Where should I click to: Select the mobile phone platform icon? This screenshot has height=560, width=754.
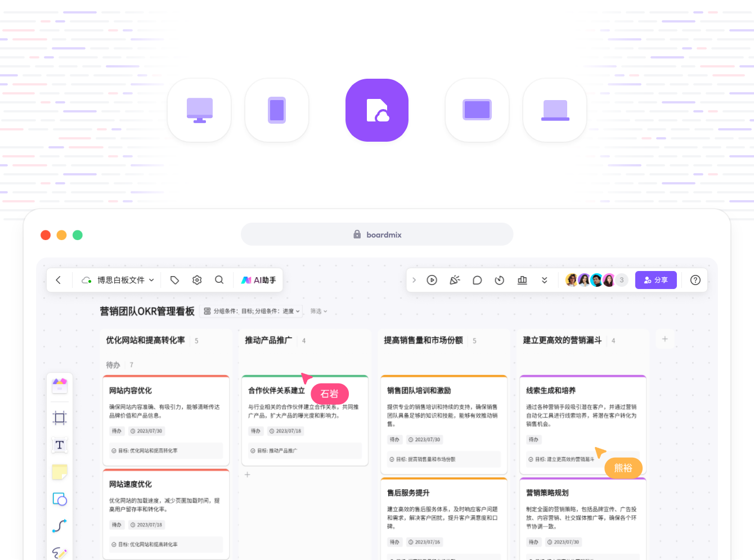277,110
